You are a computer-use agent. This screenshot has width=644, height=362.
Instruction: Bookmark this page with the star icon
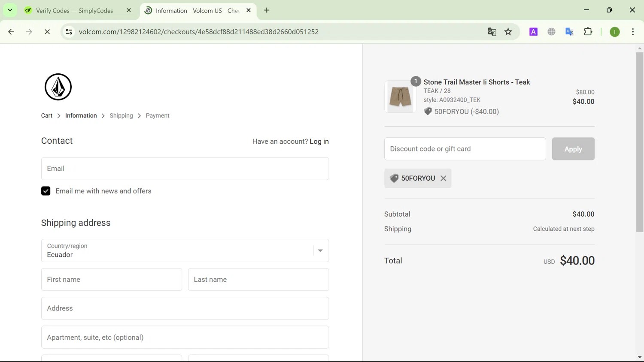click(x=508, y=32)
